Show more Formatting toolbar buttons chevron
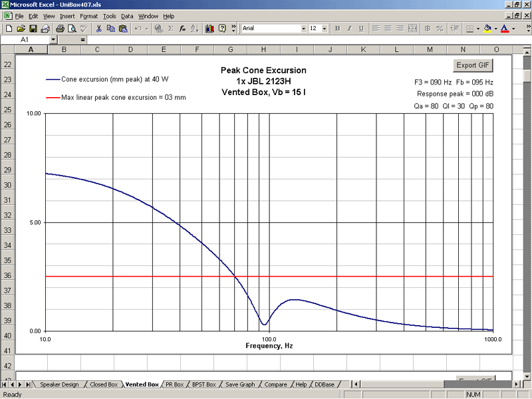The width and height of the screenshot is (532, 399). coord(529,29)
